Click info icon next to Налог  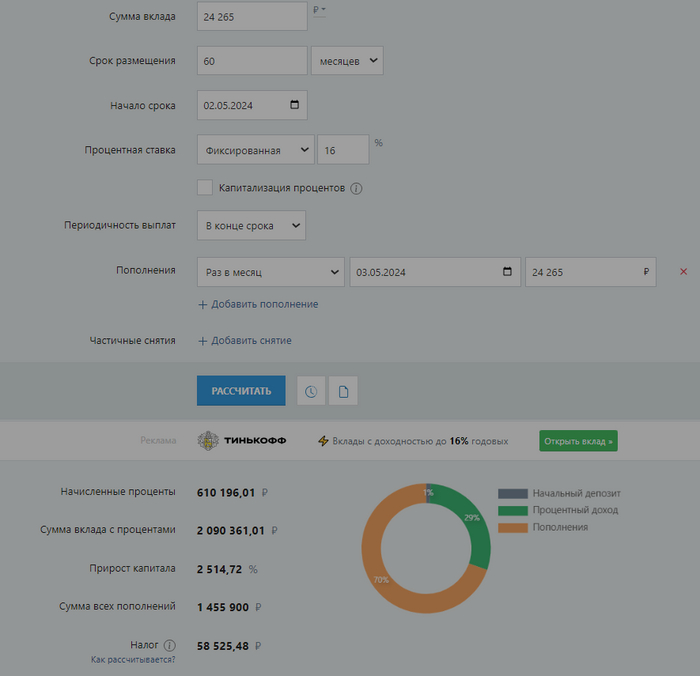pyautogui.click(x=169, y=645)
